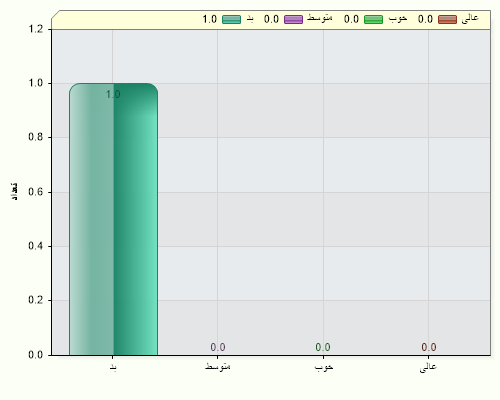Click the brown عالی legend swatch
Viewport: 500px width, 400px height.
click(447, 19)
